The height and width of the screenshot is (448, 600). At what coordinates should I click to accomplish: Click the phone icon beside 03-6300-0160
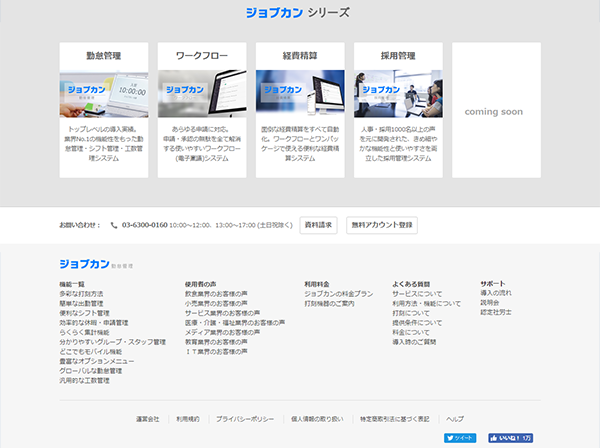click(114, 225)
